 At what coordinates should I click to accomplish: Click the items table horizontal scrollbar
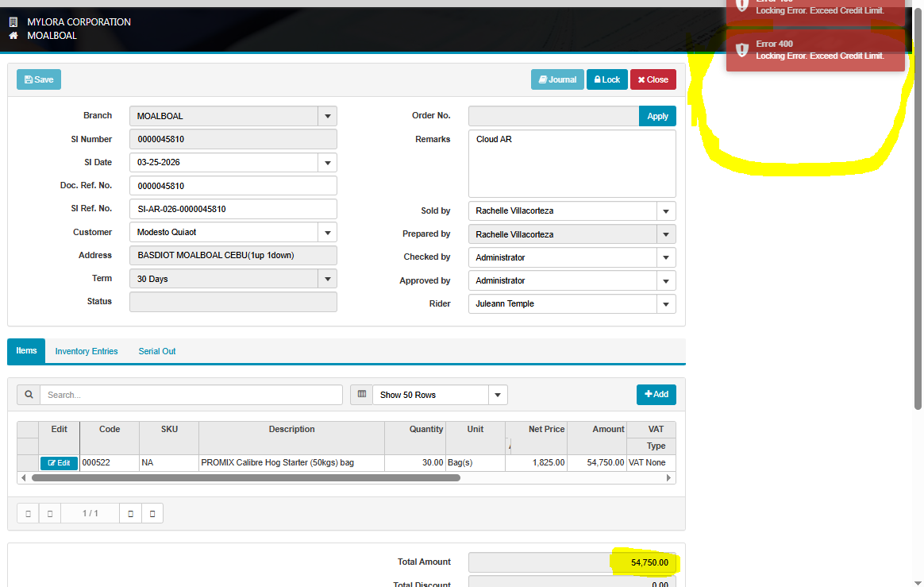(x=246, y=478)
